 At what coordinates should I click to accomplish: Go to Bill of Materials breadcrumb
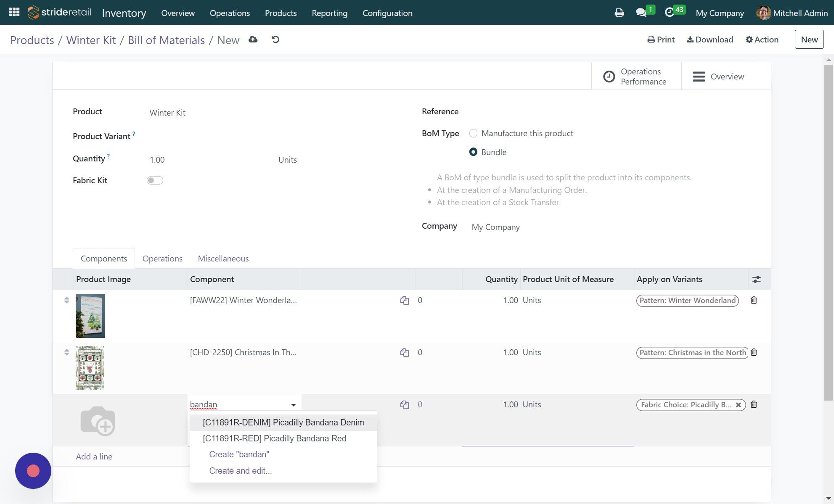click(166, 40)
